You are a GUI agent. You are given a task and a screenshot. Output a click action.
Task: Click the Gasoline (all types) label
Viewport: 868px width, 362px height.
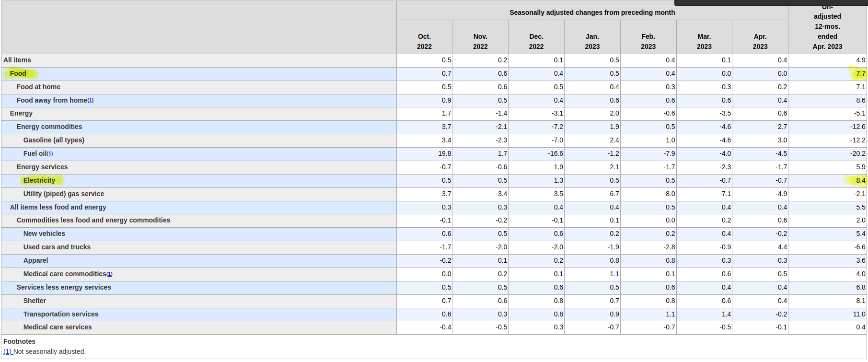coord(54,140)
